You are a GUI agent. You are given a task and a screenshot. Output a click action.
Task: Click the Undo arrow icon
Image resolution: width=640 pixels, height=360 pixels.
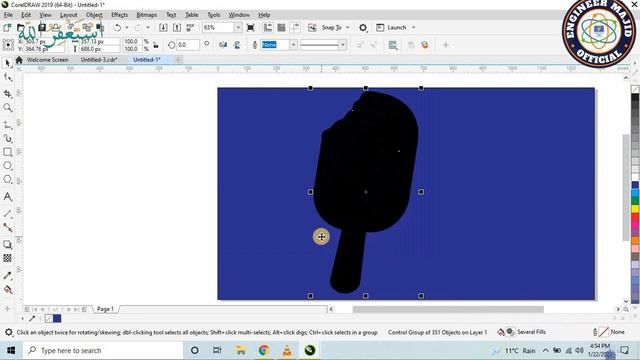click(118, 27)
